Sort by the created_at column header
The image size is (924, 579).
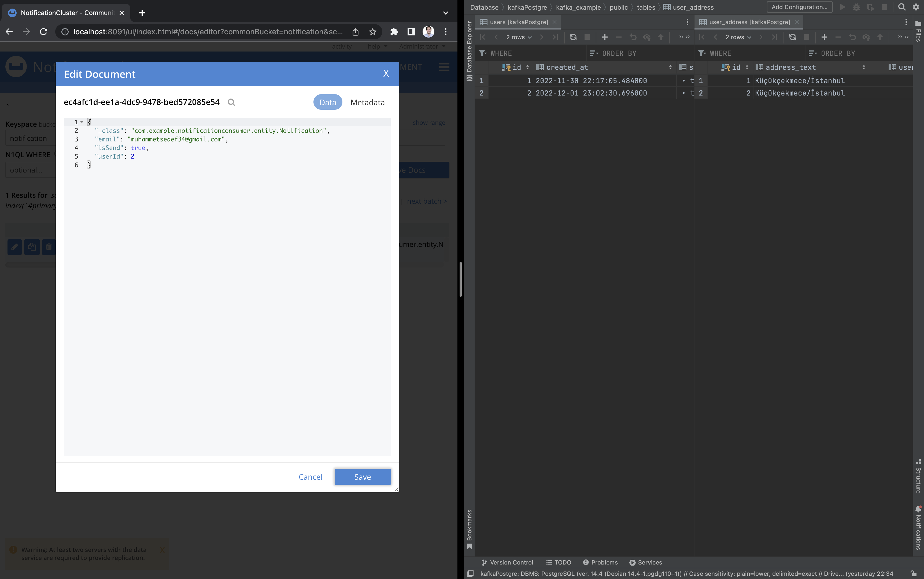[x=567, y=67]
